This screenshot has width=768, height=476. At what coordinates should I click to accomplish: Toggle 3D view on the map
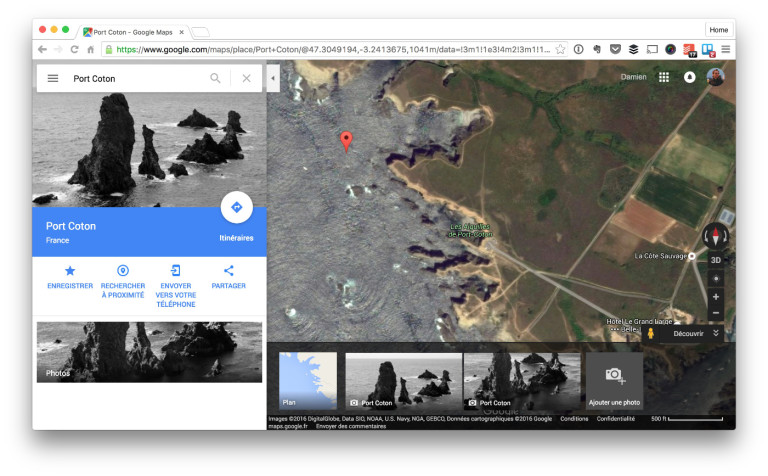pos(715,260)
